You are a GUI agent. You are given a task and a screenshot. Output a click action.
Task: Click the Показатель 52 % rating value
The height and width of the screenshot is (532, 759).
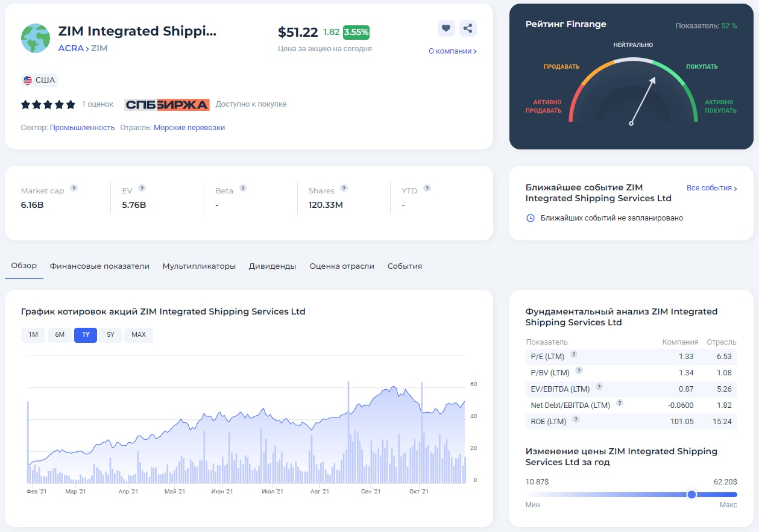coord(706,26)
